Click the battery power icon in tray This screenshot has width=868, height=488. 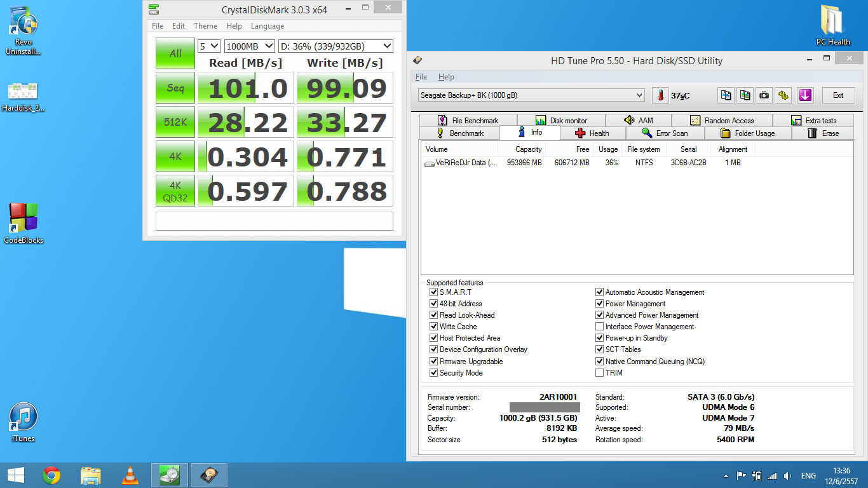pyautogui.click(x=756, y=475)
